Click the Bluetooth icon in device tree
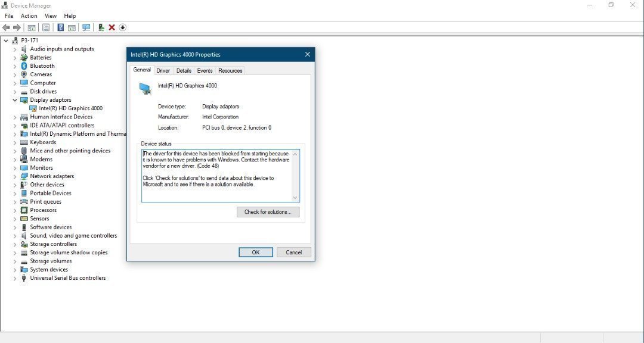 (24, 66)
